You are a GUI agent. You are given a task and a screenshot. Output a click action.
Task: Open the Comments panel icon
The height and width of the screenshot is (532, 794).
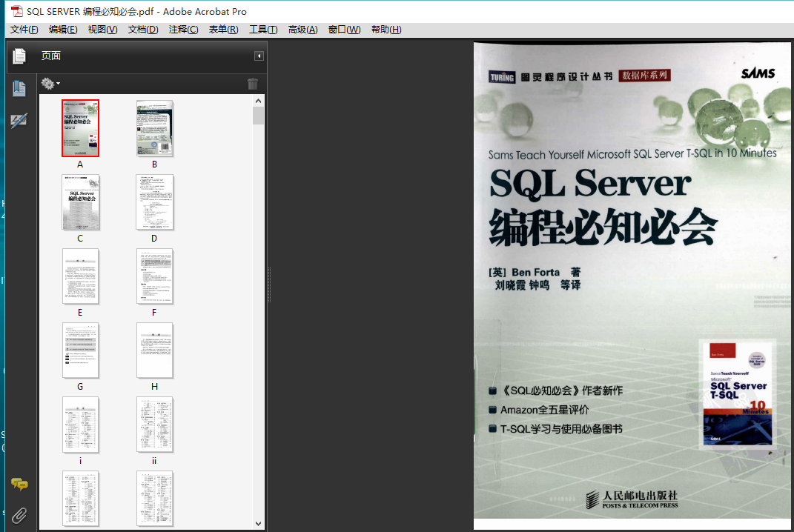pyautogui.click(x=19, y=485)
